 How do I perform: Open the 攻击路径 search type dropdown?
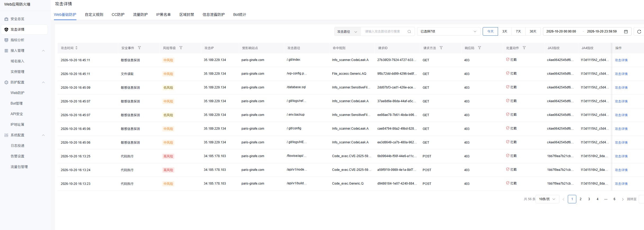pyautogui.click(x=348, y=32)
